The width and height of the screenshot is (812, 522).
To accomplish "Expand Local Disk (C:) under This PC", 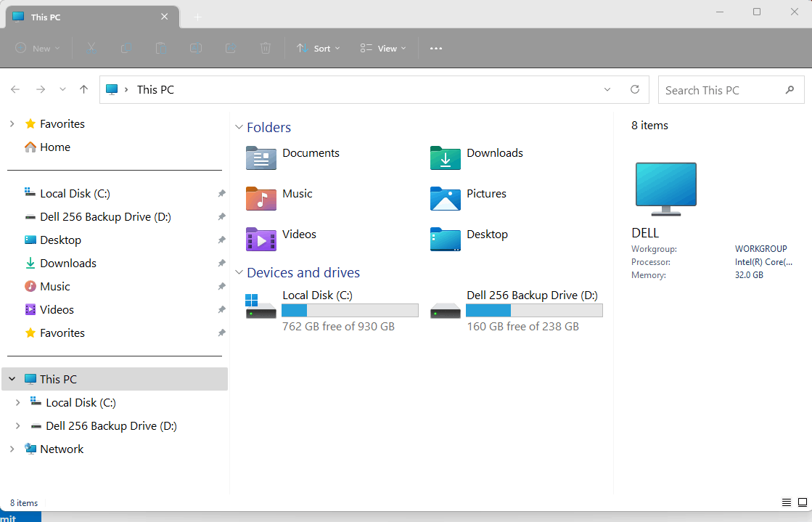I will coord(17,402).
